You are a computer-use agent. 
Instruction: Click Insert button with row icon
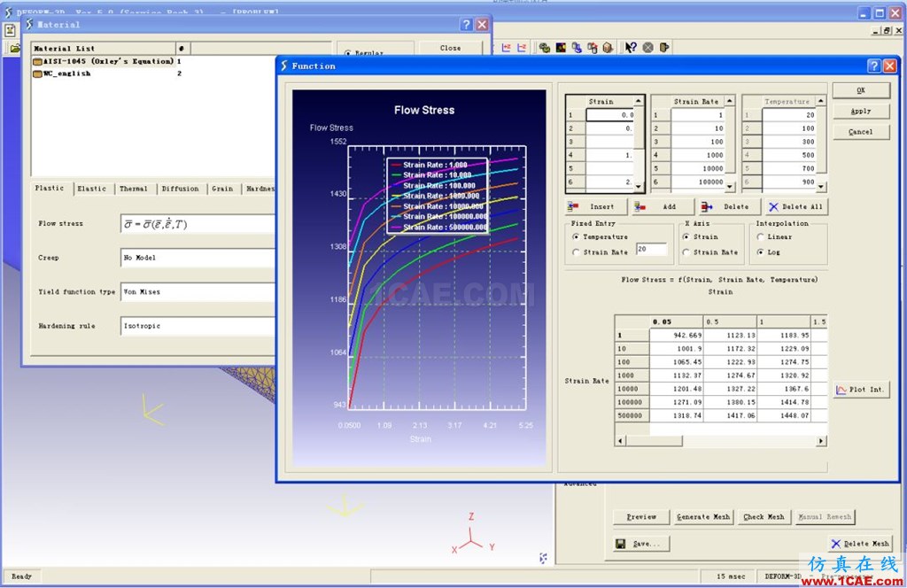596,206
